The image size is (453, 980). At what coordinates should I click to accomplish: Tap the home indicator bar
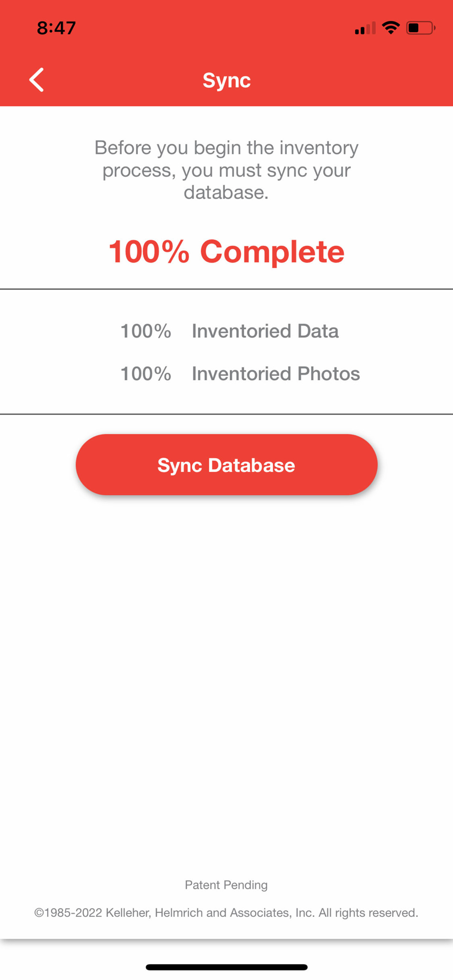pyautogui.click(x=226, y=967)
